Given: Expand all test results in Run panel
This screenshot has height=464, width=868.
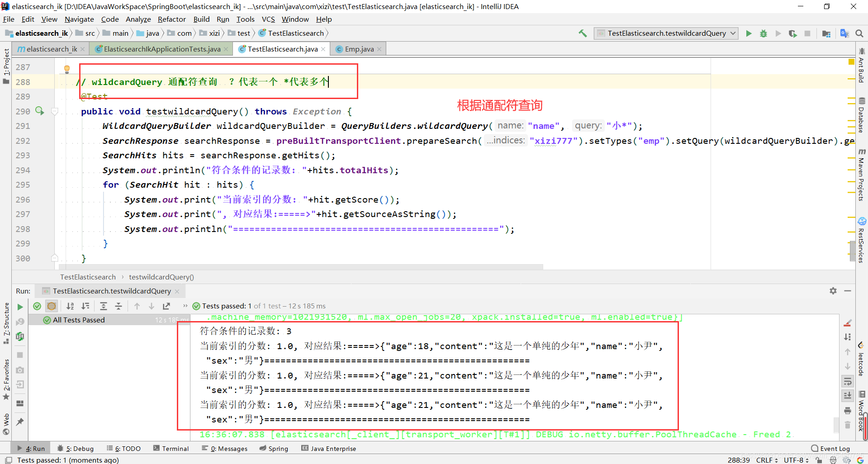Looking at the screenshot, I should pyautogui.click(x=104, y=306).
